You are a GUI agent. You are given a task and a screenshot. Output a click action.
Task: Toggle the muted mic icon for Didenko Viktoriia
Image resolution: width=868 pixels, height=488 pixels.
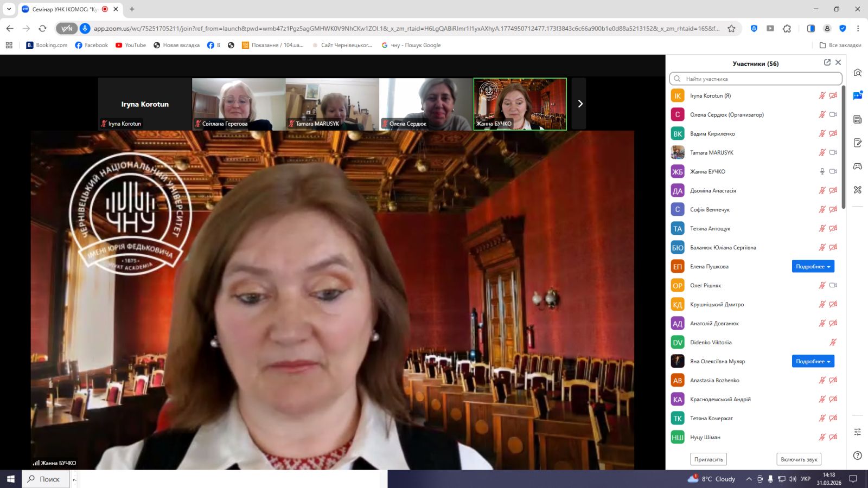tap(833, 342)
